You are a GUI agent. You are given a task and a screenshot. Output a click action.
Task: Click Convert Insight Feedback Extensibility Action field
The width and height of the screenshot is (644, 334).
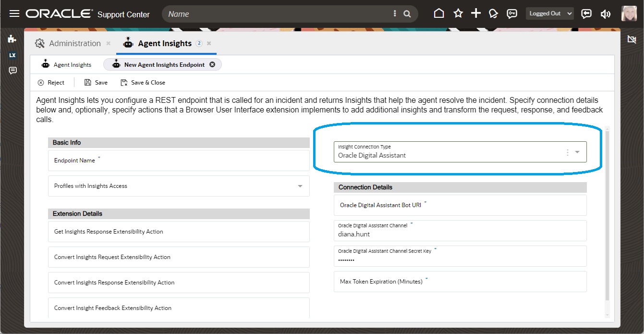tap(179, 308)
